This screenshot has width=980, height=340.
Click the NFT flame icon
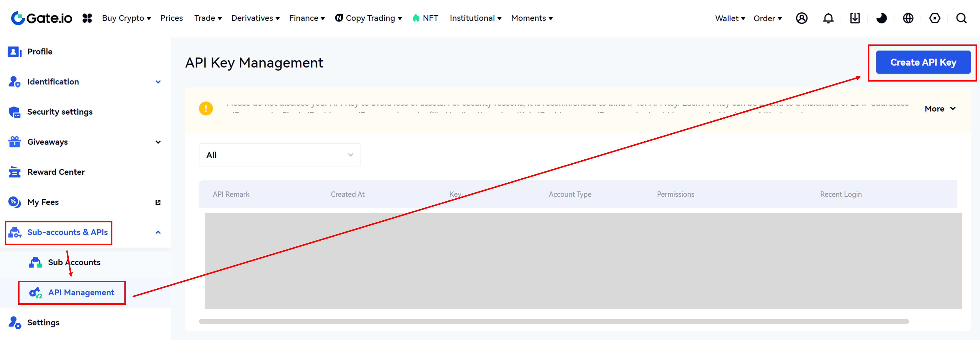(416, 18)
